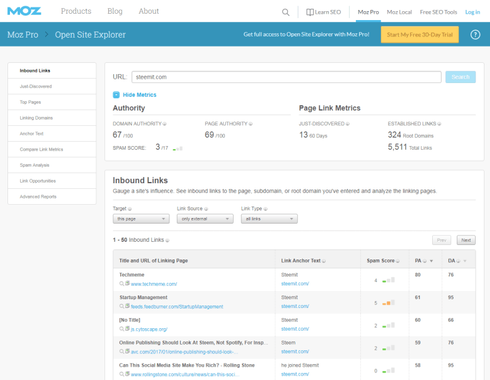Screen dimensions: 490x380
Task: Open the feeds.feedburner.com StartupManagement link
Action: 177,307
